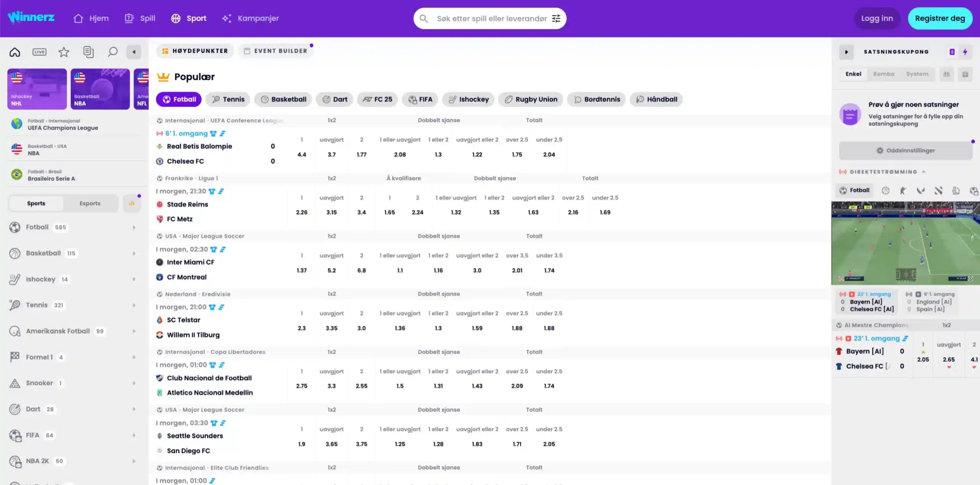Open the bet history documents icon

coord(88,52)
